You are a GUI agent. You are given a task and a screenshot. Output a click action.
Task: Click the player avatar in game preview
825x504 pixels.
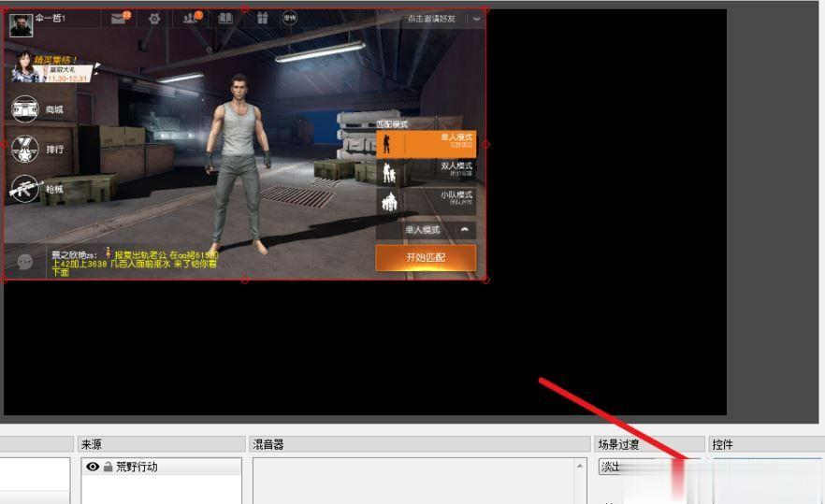tap(21, 24)
